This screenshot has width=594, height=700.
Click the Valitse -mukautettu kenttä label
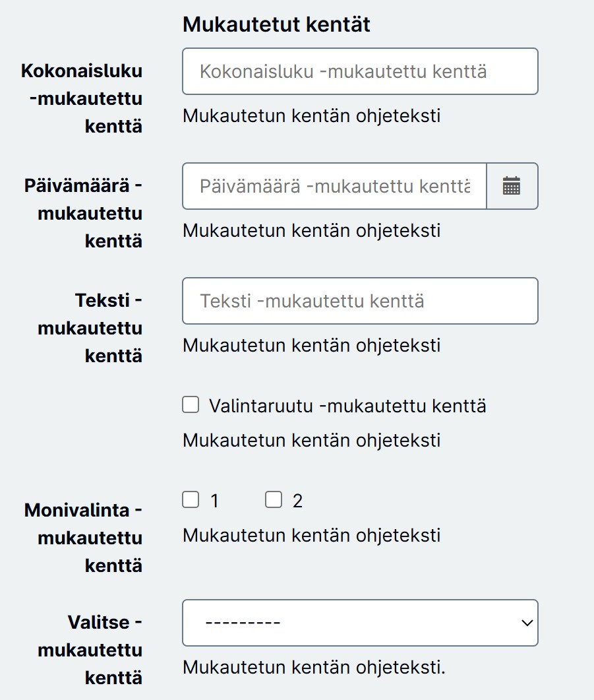pos(90,650)
